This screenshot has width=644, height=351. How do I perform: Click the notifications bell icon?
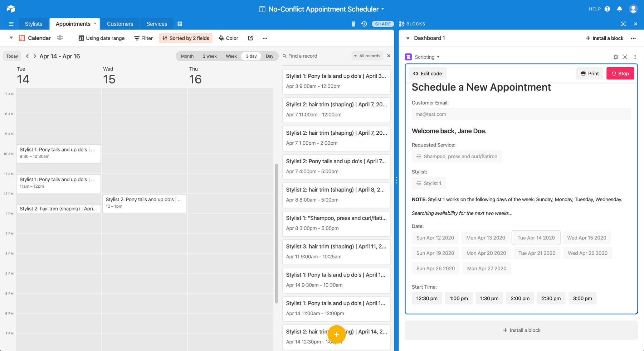pyautogui.click(x=619, y=9)
